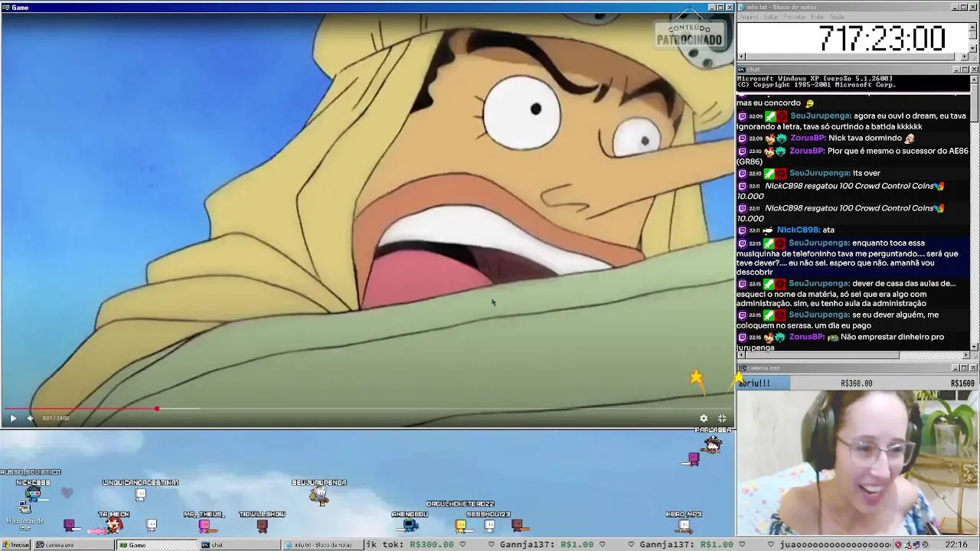Viewport: 980px width, 551px height.
Task: Click the LINGUICANCADESTINA1 avatar character
Action: pos(140,494)
